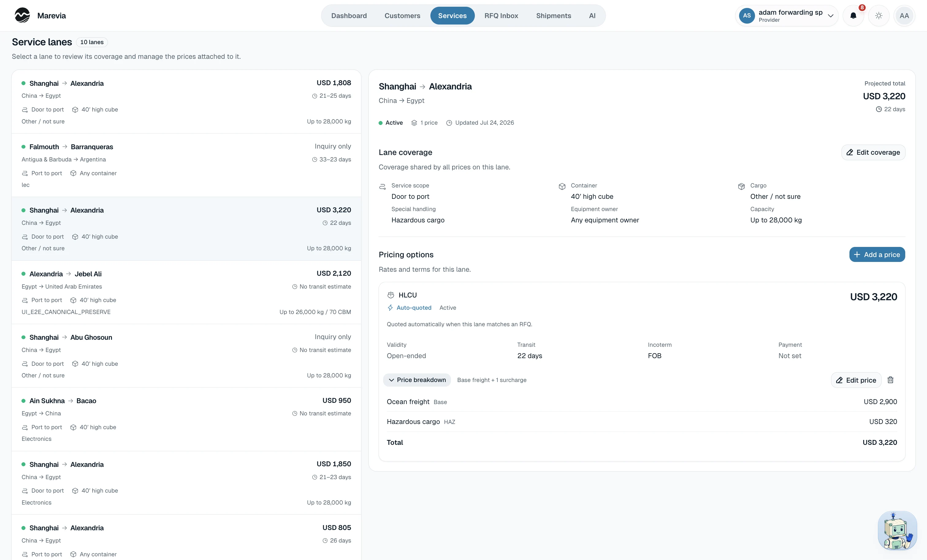Click the clock icon under Projected total
Viewport: 927px width, 560px height.
pos(879,109)
